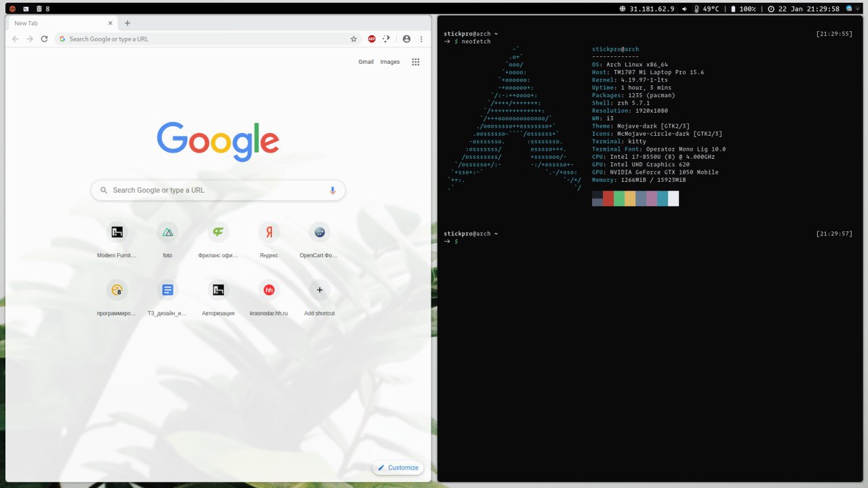Open the Gmail link
The width and height of the screenshot is (868, 488).
coord(366,62)
